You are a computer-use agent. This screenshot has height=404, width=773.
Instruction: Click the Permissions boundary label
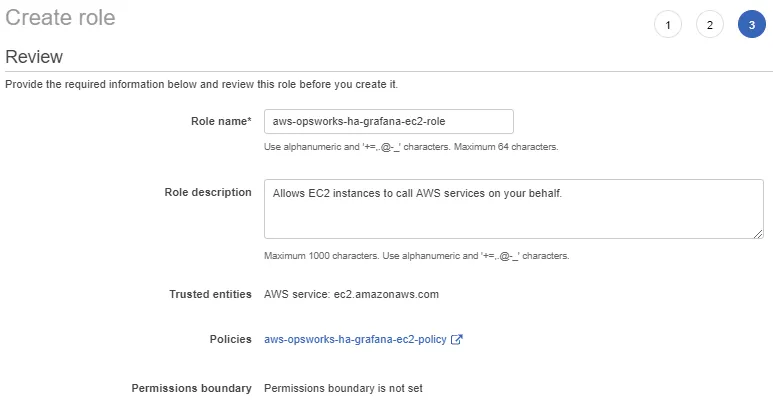pyautogui.click(x=191, y=388)
